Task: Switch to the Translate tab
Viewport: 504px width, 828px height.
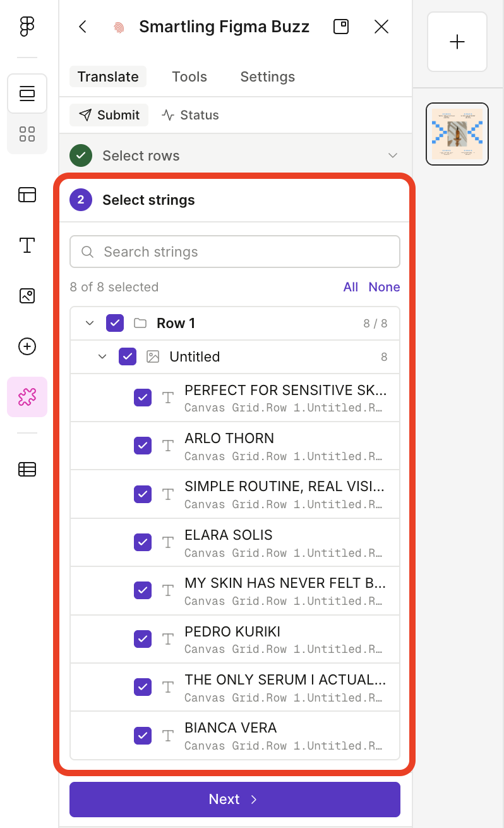Action: point(108,76)
